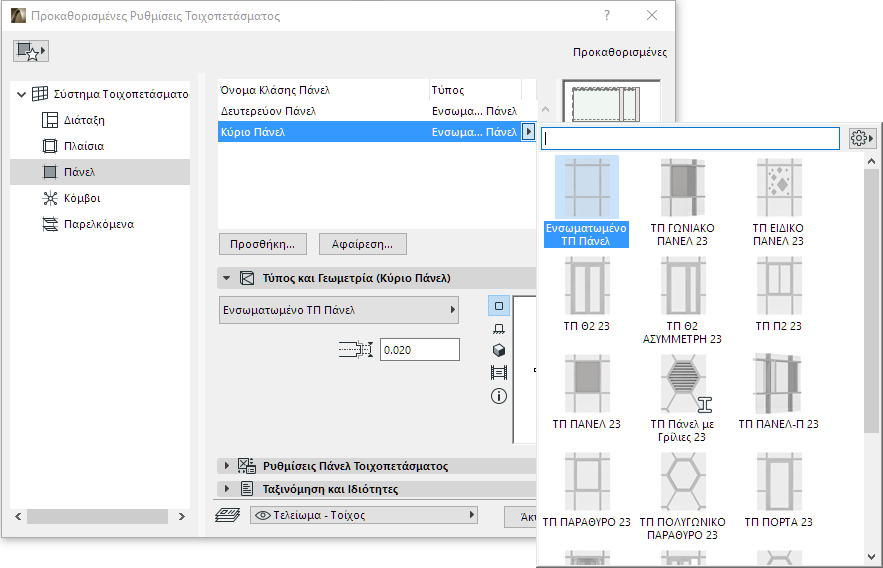
Task: Select Κόμβοι in the tree
Action: tap(82, 198)
